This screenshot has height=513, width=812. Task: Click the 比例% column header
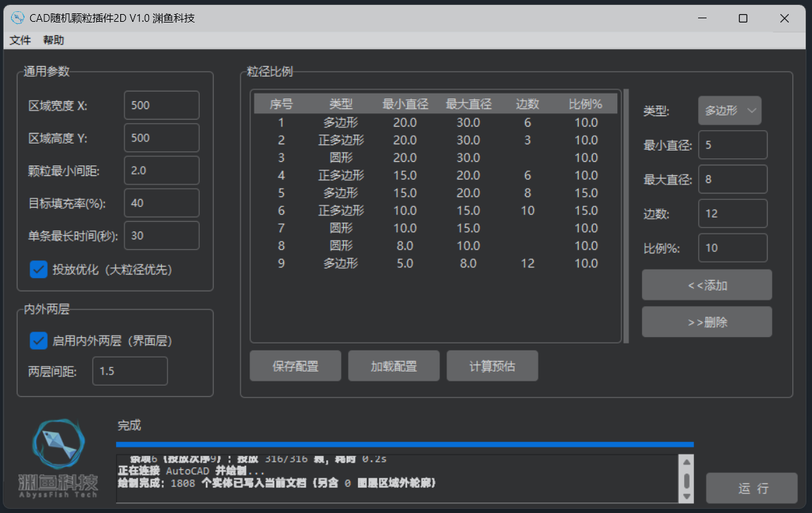click(586, 104)
